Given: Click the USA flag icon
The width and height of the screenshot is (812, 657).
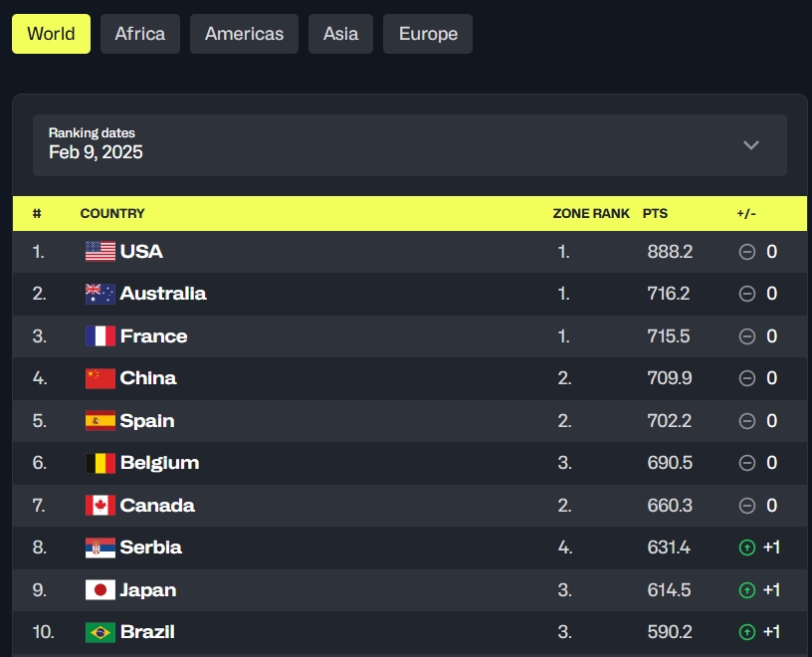Looking at the screenshot, I should pos(100,251).
